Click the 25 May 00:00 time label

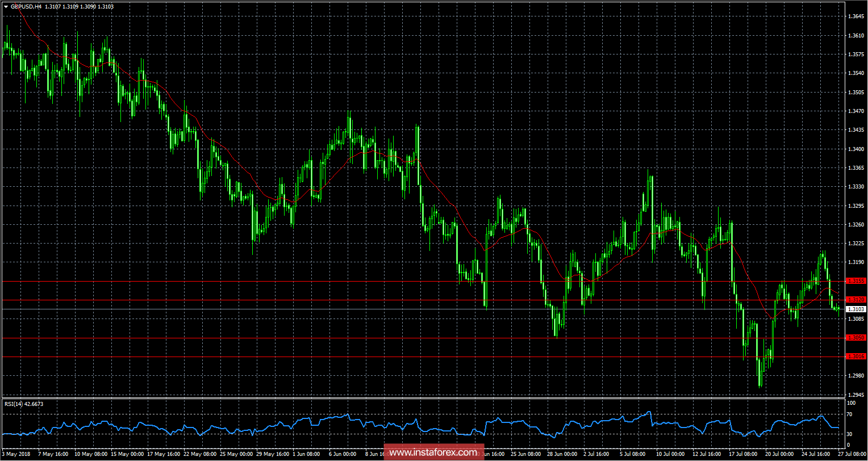(x=237, y=454)
